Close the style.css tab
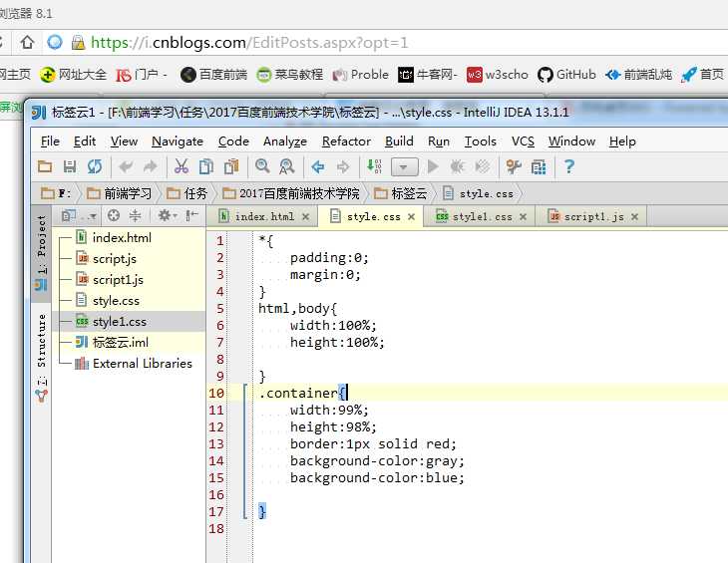Viewport: 728px width, 563px height. pos(411,216)
